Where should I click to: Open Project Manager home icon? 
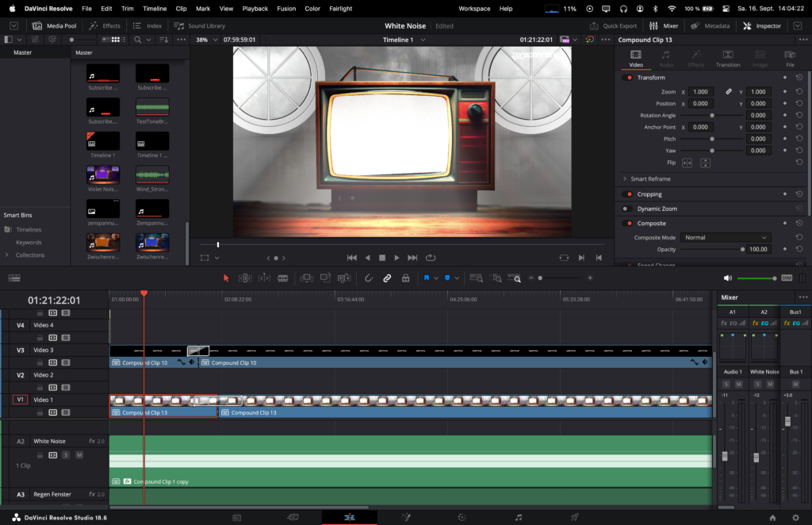(x=772, y=518)
